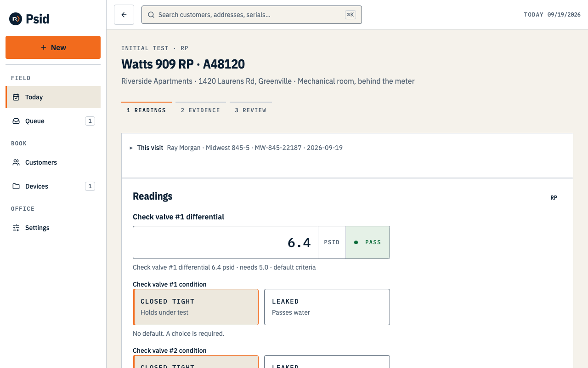588x368 pixels.
Task: Click the Settings sliders icon
Action: coord(16,228)
